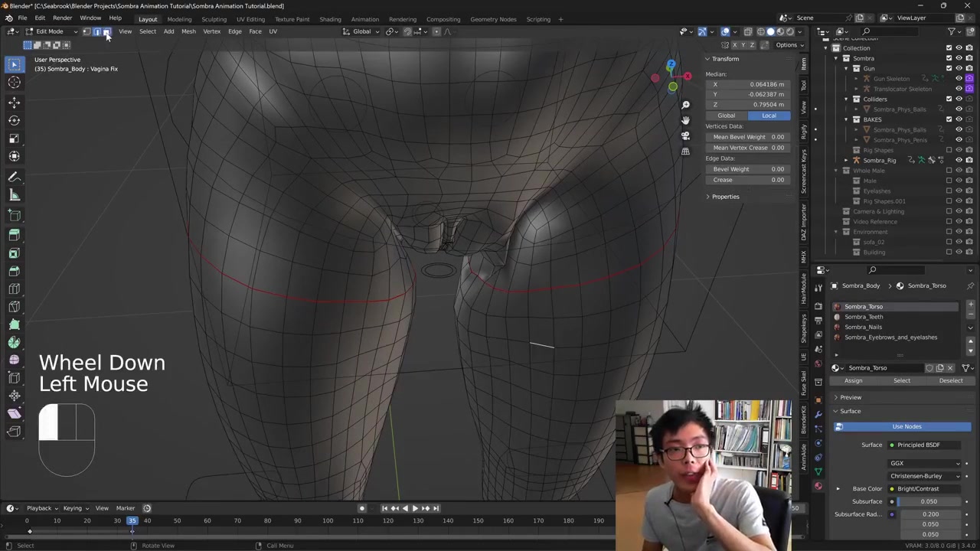Click the zoom magnifier viewport icon
Screen dimensions: 980x551
tap(685, 105)
